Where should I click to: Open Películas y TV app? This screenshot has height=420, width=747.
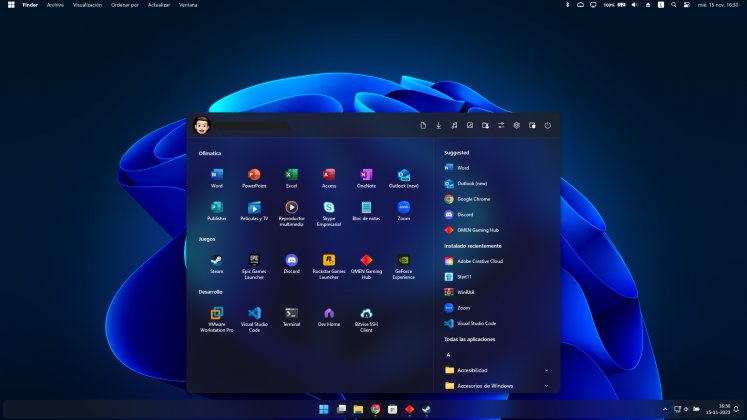click(254, 211)
